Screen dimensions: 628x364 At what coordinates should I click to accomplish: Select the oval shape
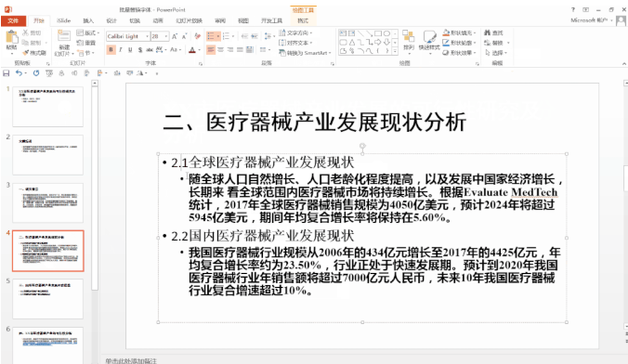pyautogui.click(x=386, y=33)
